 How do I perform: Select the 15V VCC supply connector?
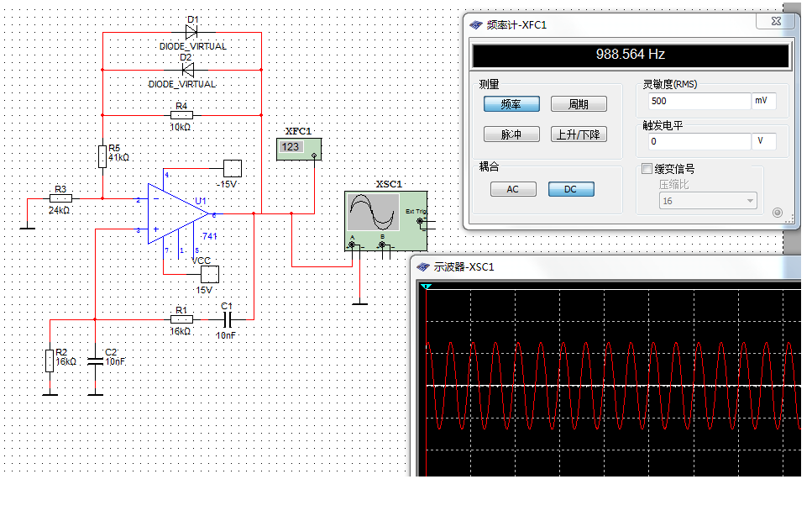coord(210,274)
